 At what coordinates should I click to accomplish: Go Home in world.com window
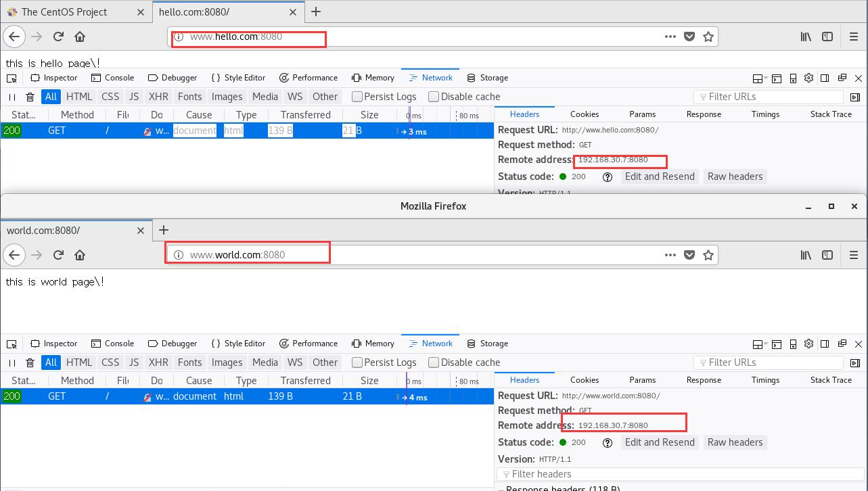pos(80,255)
